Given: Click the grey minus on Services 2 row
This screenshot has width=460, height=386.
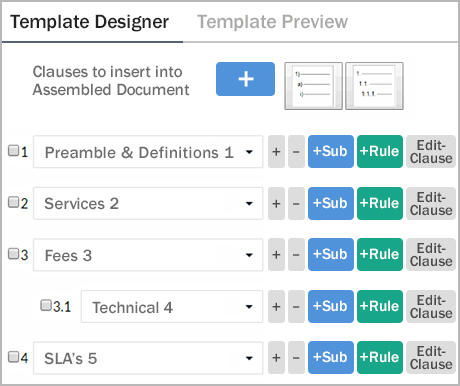Looking at the screenshot, I should coord(296,203).
